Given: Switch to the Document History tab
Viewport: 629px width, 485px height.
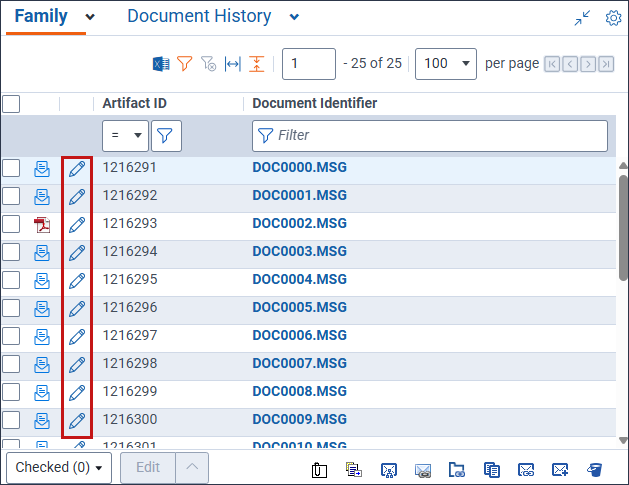Looking at the screenshot, I should click(x=199, y=16).
